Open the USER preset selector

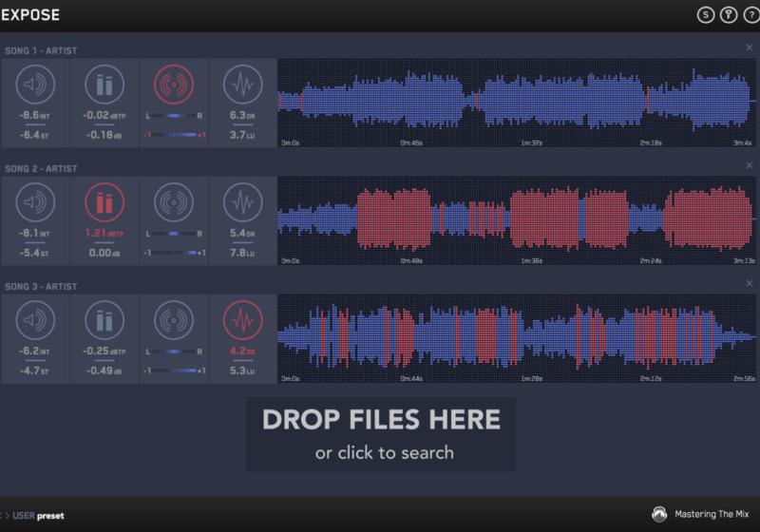pyautogui.click(x=38, y=516)
